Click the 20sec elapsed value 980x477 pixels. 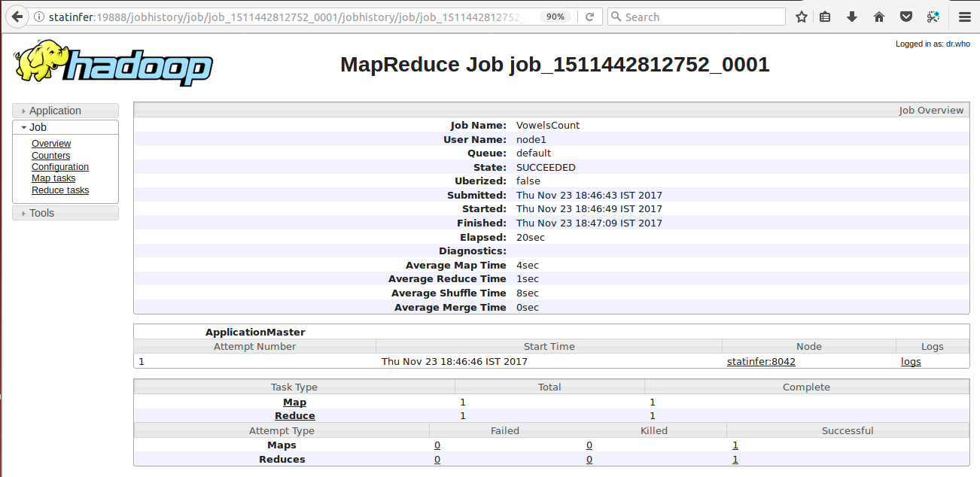tap(530, 237)
